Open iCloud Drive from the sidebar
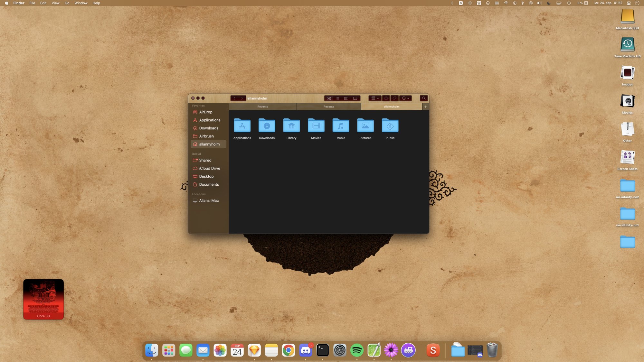644x362 pixels. pyautogui.click(x=209, y=169)
